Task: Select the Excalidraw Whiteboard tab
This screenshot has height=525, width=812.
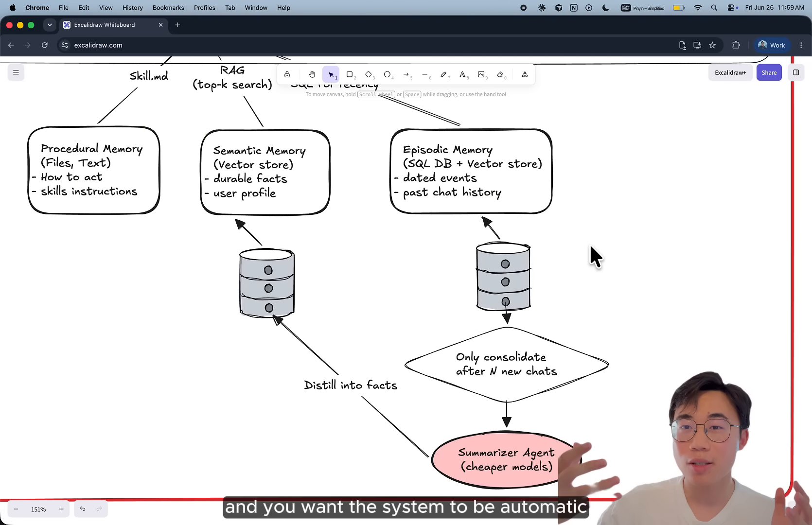Action: coord(113,25)
